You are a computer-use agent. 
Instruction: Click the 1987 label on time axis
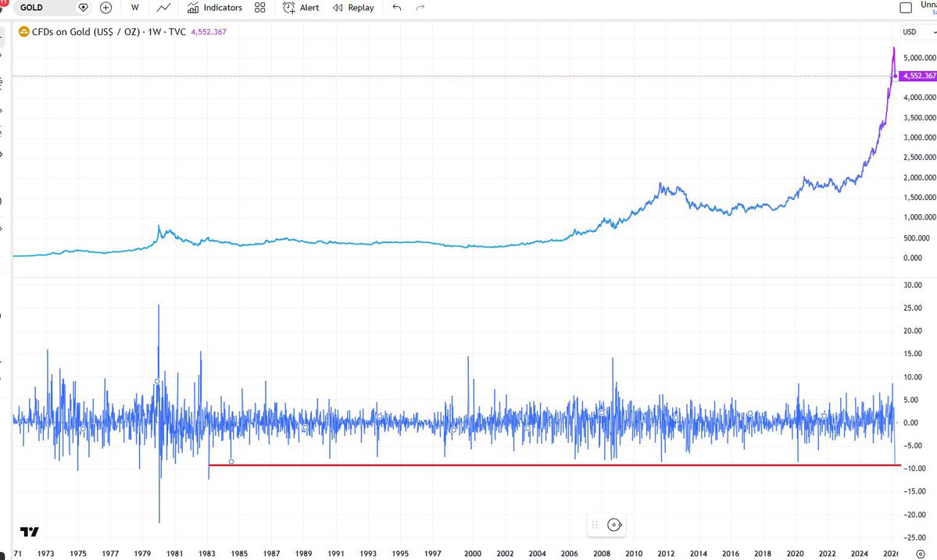tap(271, 554)
